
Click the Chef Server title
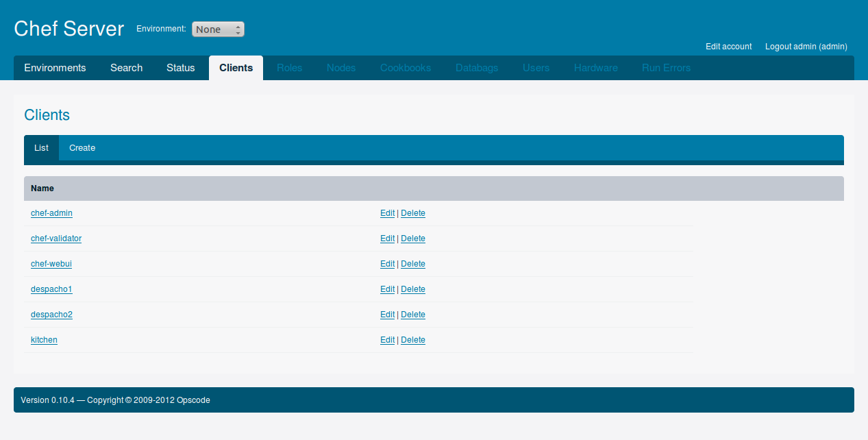pyautogui.click(x=69, y=29)
